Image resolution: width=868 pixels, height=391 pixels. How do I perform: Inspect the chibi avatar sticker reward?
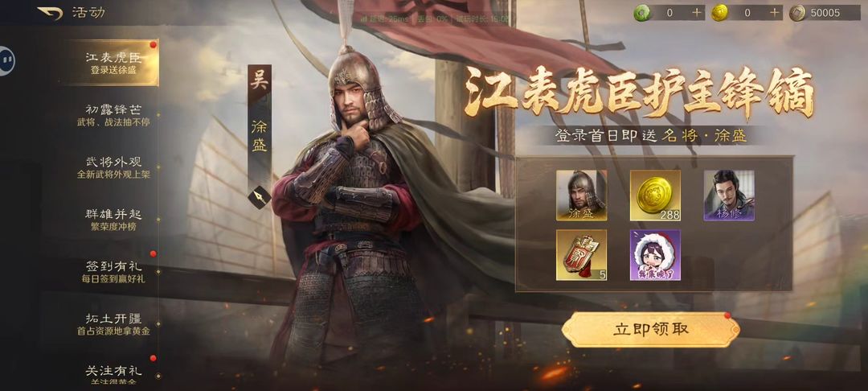[x=656, y=255]
